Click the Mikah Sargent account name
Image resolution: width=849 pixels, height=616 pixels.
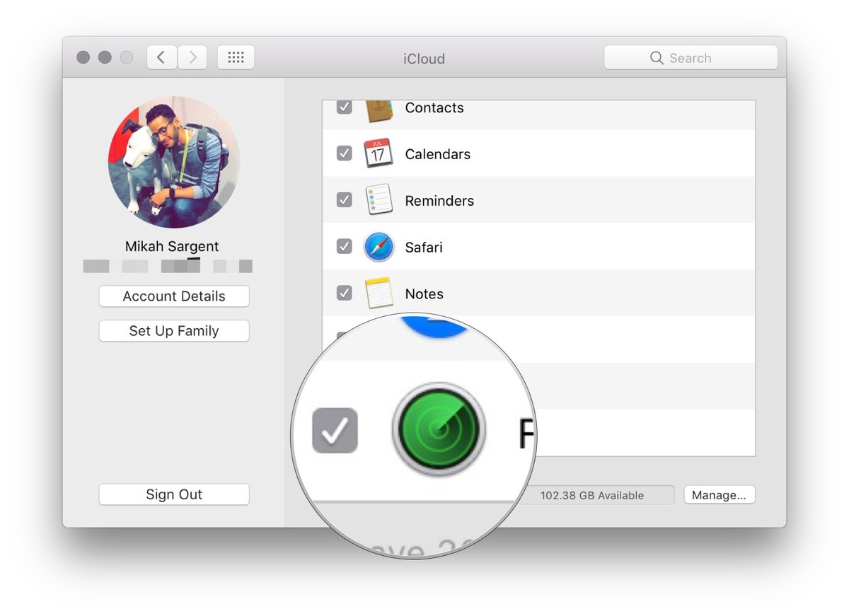(172, 246)
